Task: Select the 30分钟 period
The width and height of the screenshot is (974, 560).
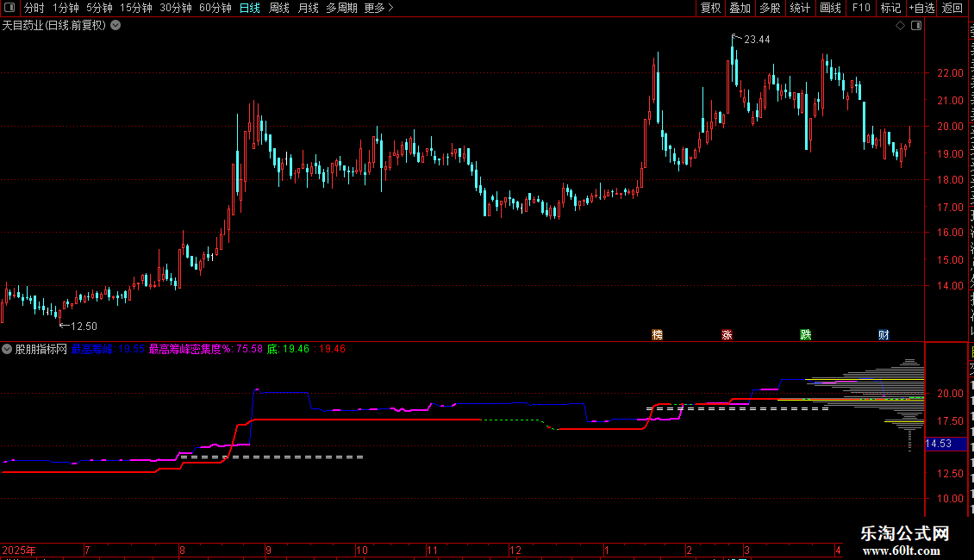Action: pos(176,8)
